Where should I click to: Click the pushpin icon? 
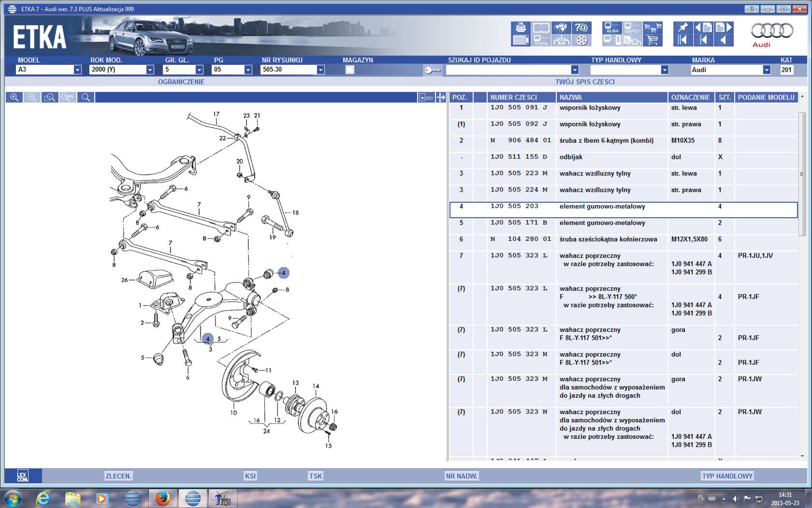pyautogui.click(x=683, y=28)
